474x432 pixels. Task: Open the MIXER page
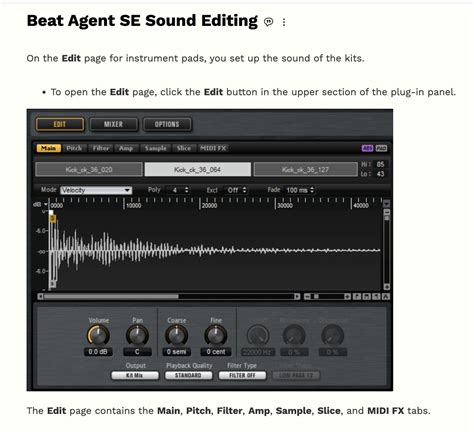click(x=113, y=124)
